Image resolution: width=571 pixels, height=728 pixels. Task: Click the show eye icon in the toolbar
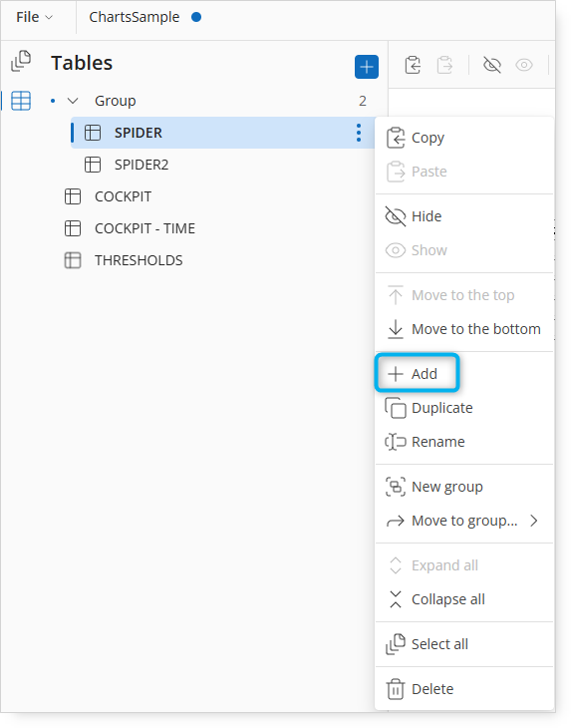[524, 65]
